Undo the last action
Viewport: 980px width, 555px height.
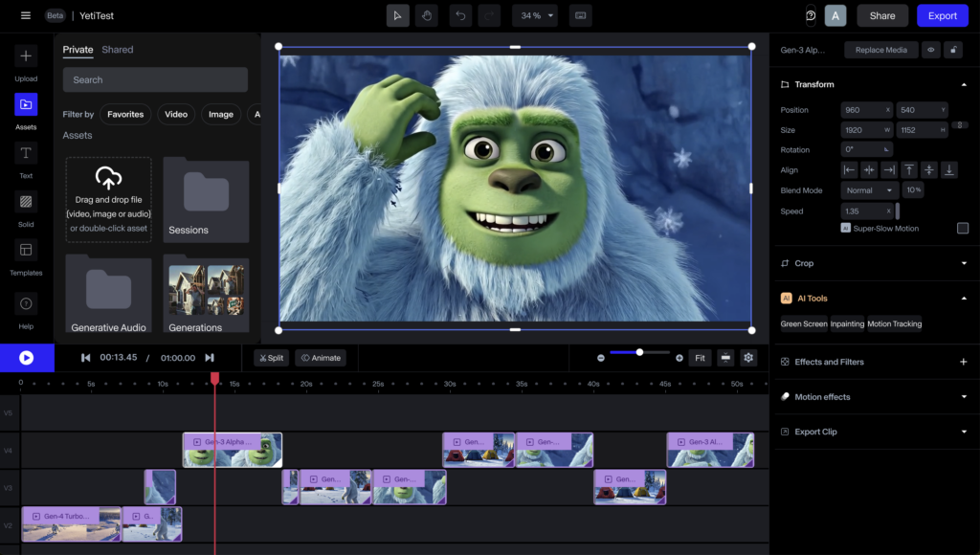(460, 15)
